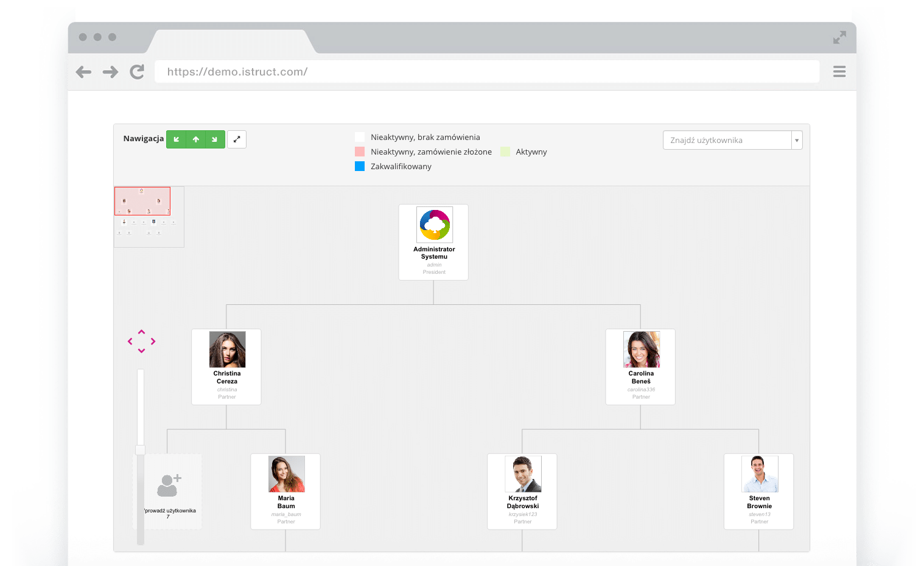Click the tree minimap overview thumbnail
This screenshot has width=924, height=566.
click(x=149, y=217)
